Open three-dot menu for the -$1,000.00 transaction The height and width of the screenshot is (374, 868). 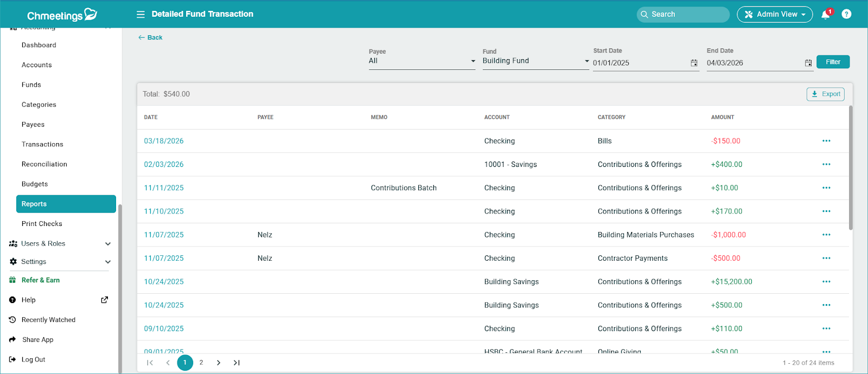826,235
